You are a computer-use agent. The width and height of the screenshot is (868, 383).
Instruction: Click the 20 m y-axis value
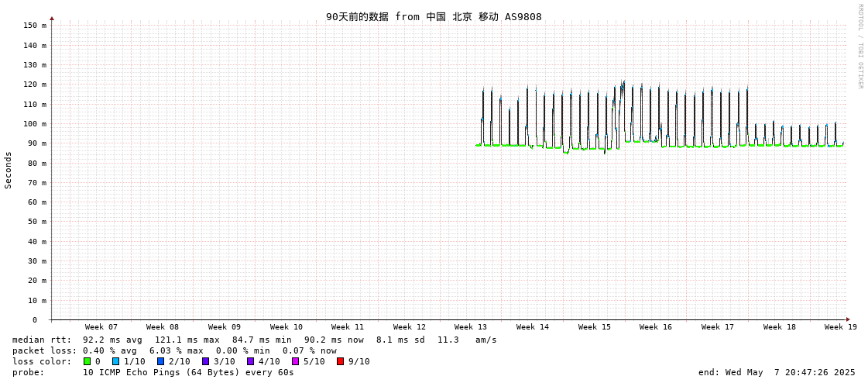coord(38,281)
